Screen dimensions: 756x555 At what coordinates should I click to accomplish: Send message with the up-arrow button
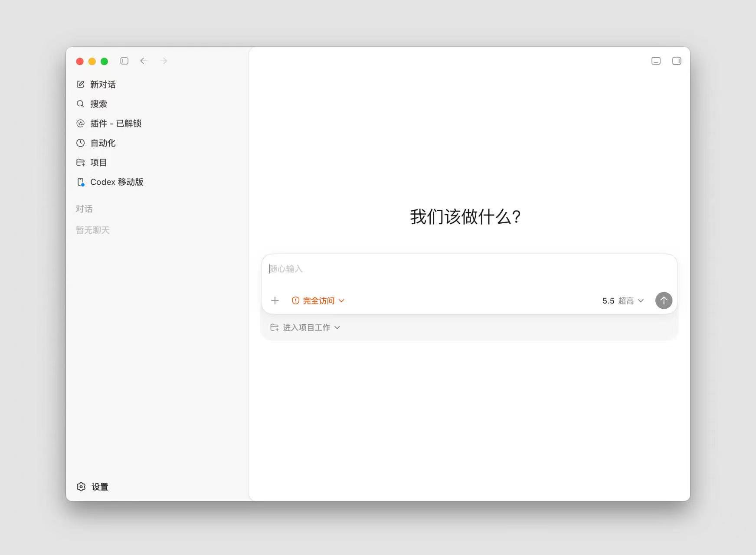point(664,300)
